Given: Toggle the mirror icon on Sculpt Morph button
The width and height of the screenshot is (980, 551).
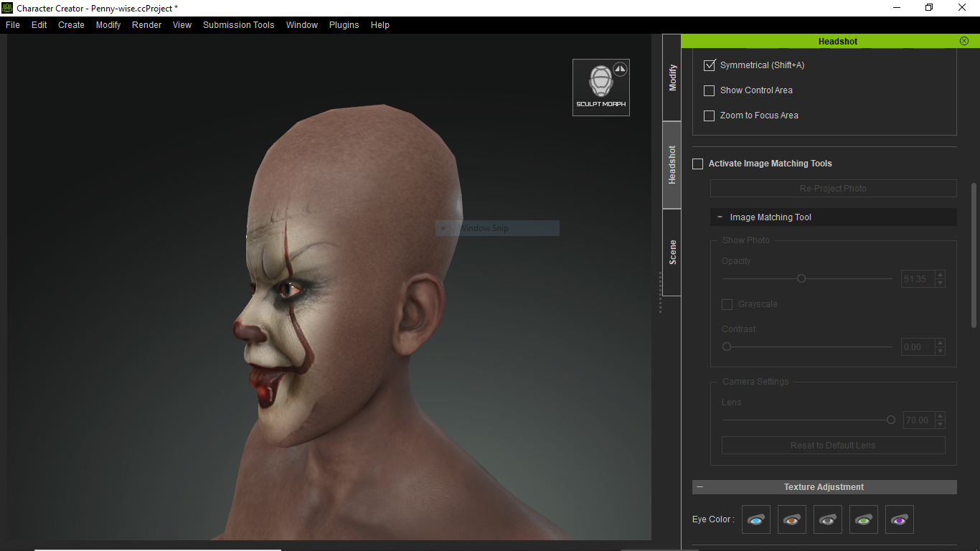Looking at the screenshot, I should pyautogui.click(x=621, y=69).
